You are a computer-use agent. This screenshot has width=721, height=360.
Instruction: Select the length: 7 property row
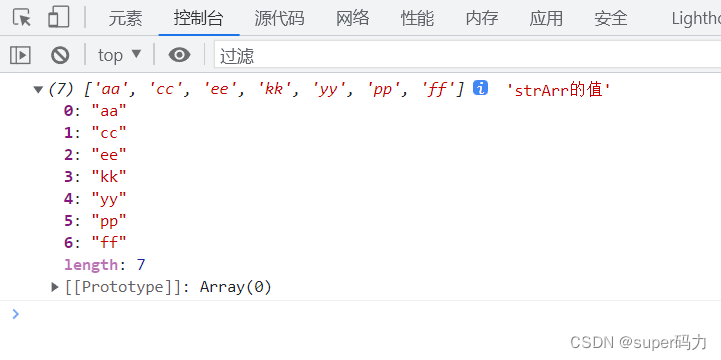click(x=105, y=264)
